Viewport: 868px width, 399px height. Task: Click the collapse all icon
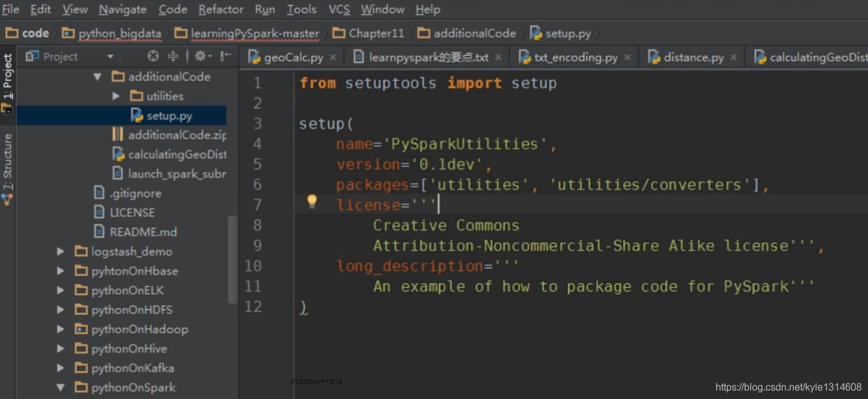coord(173,56)
